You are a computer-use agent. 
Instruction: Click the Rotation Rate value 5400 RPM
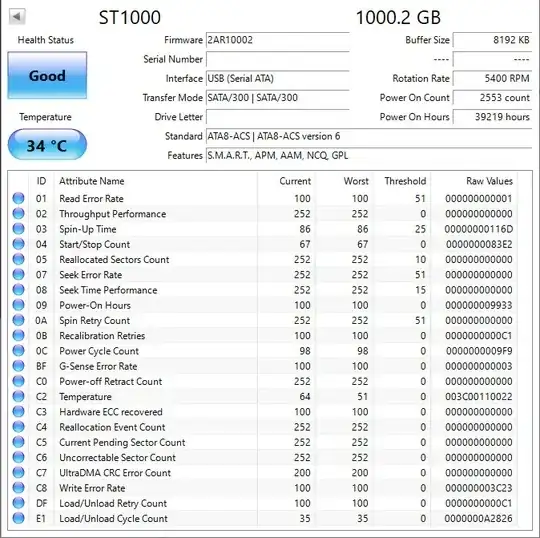[x=492, y=79]
